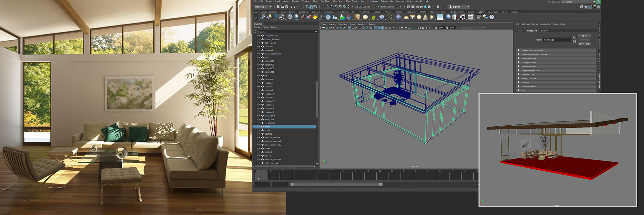
Task: Toggle the Modeling Toolkit sidebar icon
Action: tap(582, 7)
